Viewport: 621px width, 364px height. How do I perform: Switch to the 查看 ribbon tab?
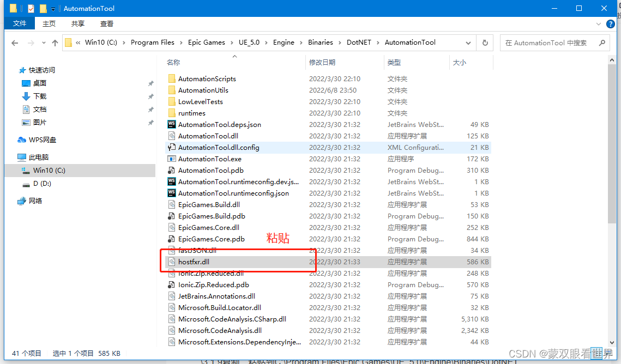[x=107, y=24]
